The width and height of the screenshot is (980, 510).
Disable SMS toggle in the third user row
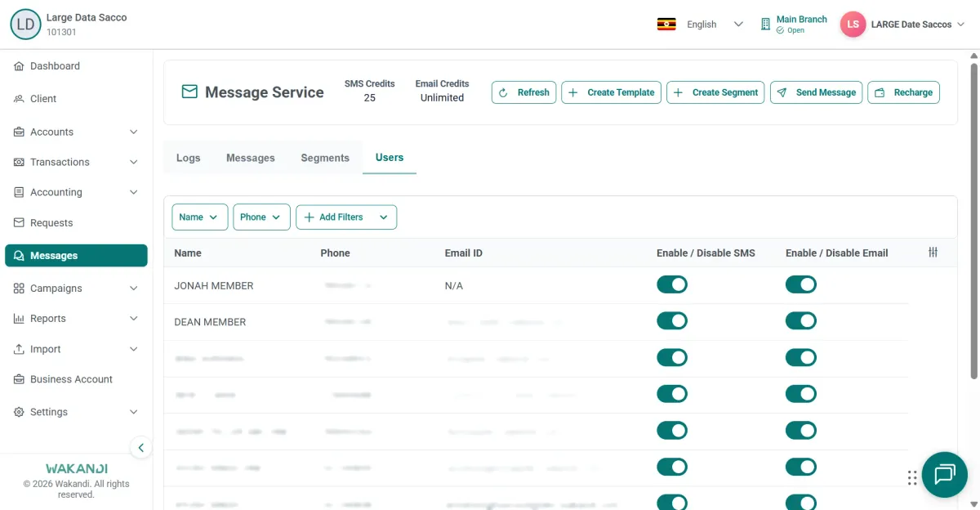click(x=672, y=357)
